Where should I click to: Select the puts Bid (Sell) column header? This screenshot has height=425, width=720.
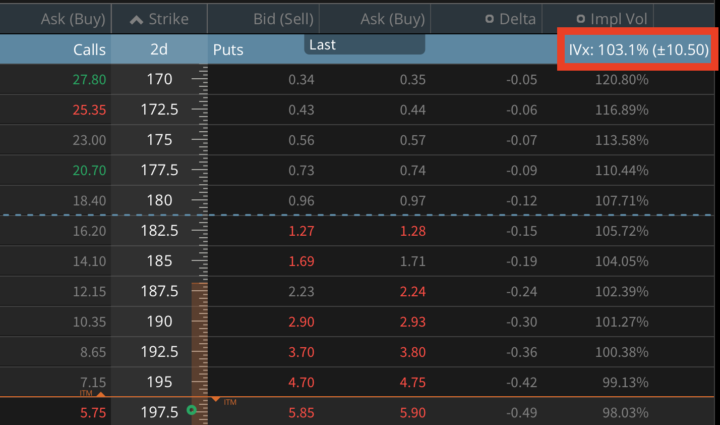[x=283, y=19]
